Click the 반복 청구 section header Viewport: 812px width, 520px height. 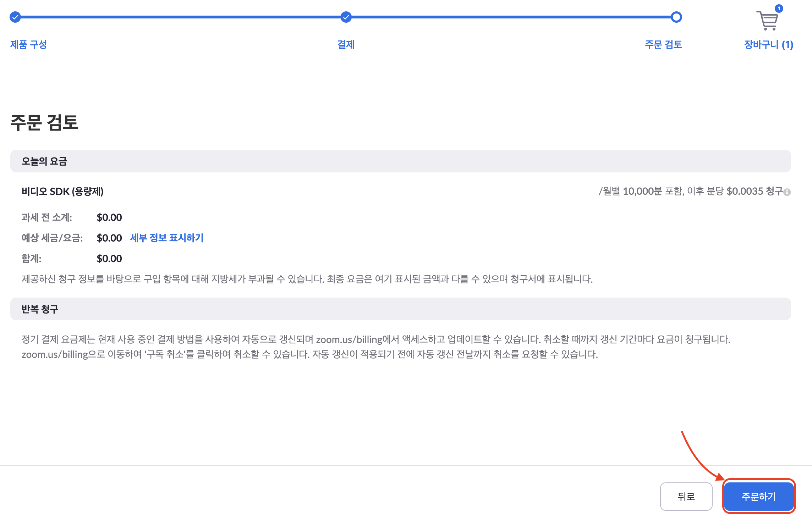tap(40, 309)
